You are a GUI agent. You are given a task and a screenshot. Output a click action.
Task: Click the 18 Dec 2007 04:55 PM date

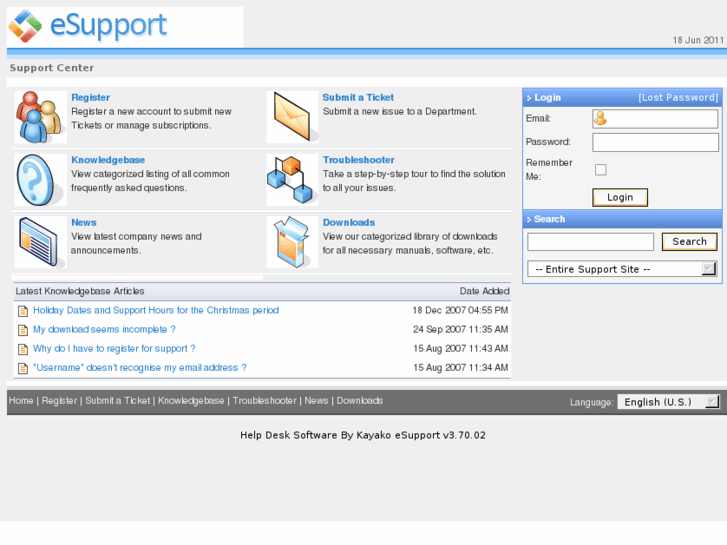[460, 310]
